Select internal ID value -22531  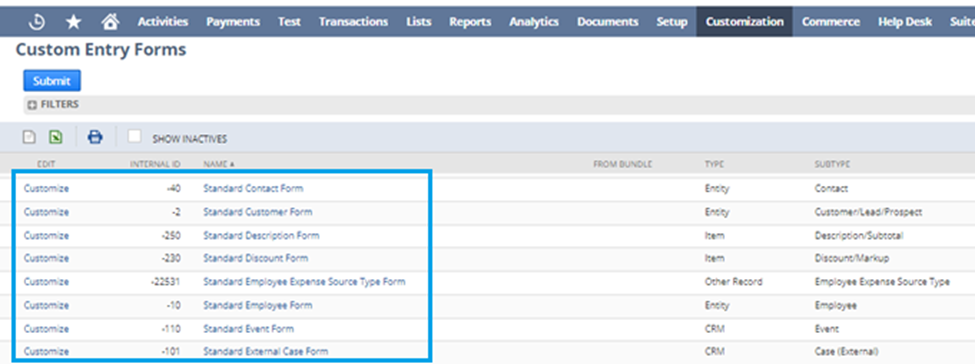coord(165,281)
